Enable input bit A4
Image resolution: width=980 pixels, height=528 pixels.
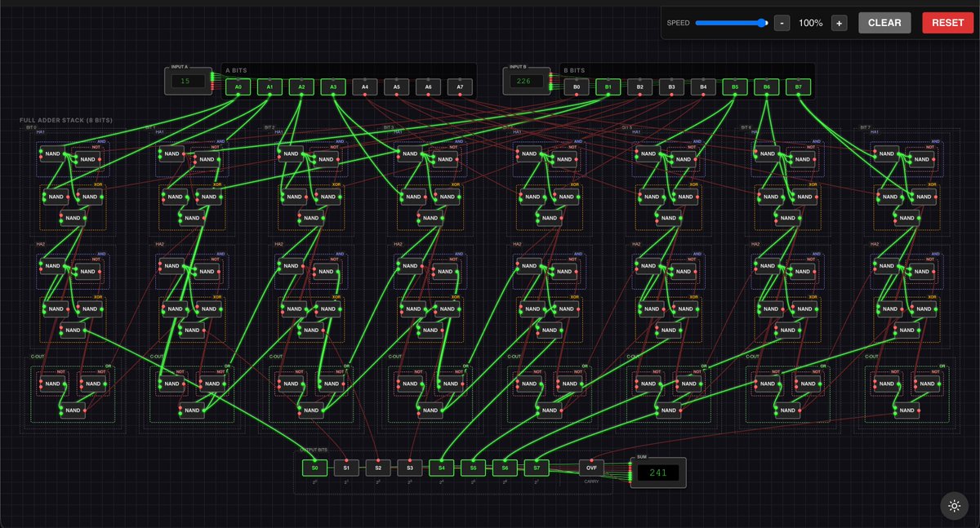coord(365,87)
